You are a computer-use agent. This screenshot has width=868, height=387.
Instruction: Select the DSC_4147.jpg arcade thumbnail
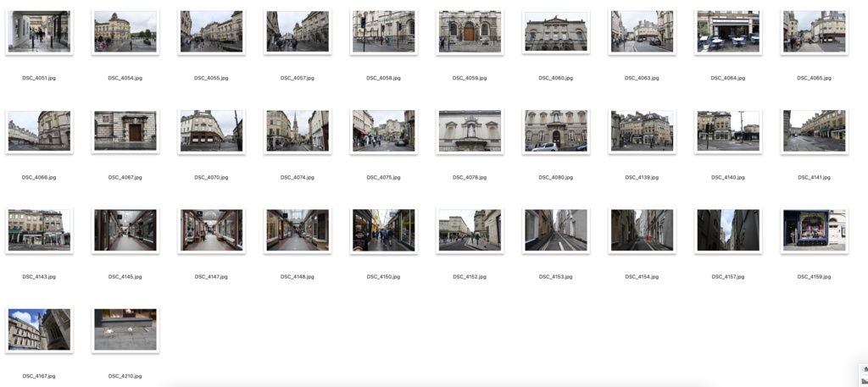[211, 230]
